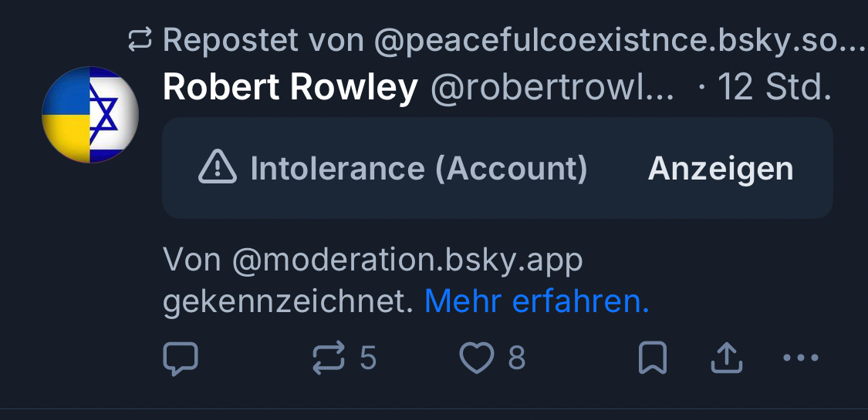
Task: Click the like count number 8
Action: 517,358
